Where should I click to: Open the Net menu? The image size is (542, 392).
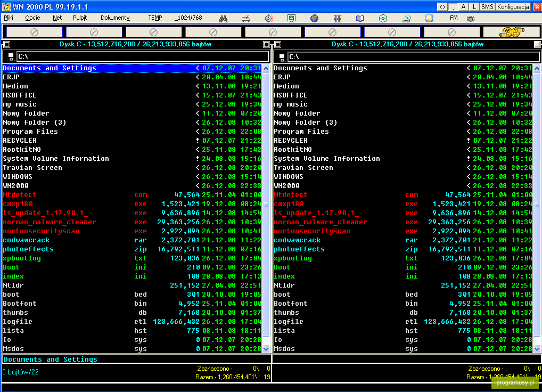pyautogui.click(x=58, y=18)
